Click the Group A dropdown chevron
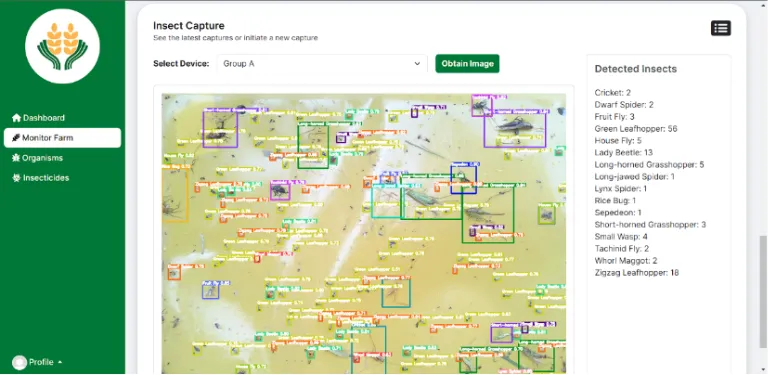Screen dimensions: 768x375 [417, 64]
